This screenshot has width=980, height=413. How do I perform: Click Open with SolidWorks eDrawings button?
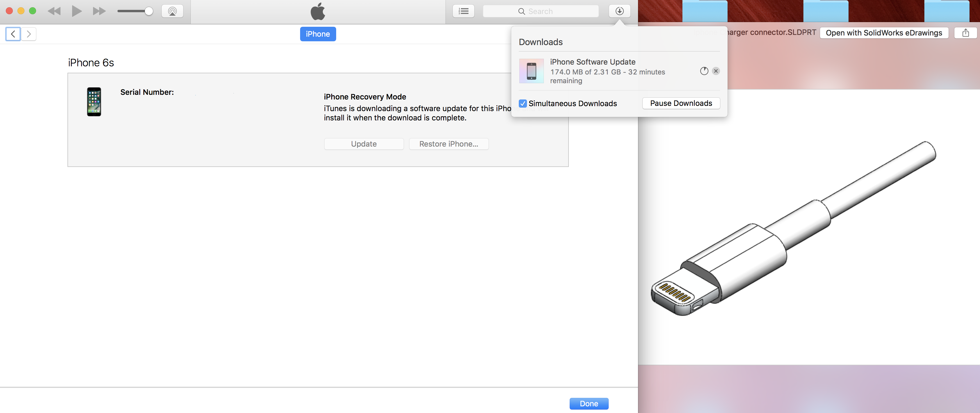click(884, 33)
